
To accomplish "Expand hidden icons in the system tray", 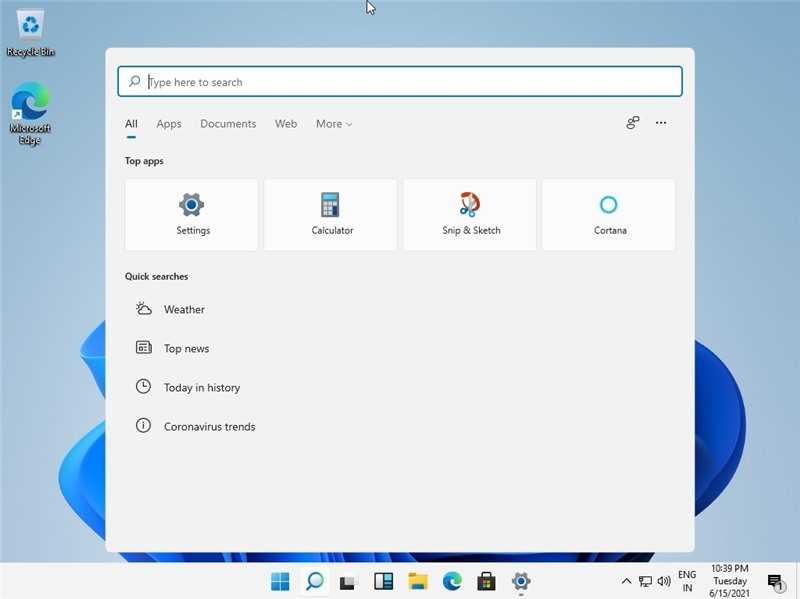I will tap(626, 580).
